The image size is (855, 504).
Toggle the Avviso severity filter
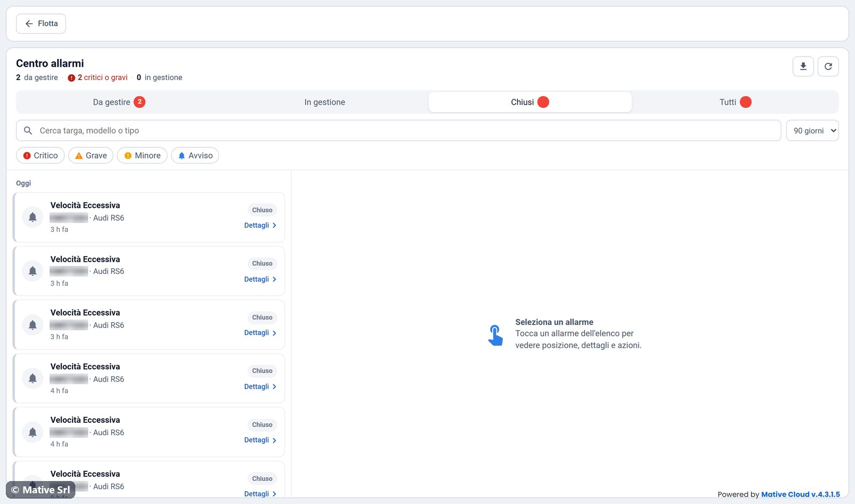195,155
